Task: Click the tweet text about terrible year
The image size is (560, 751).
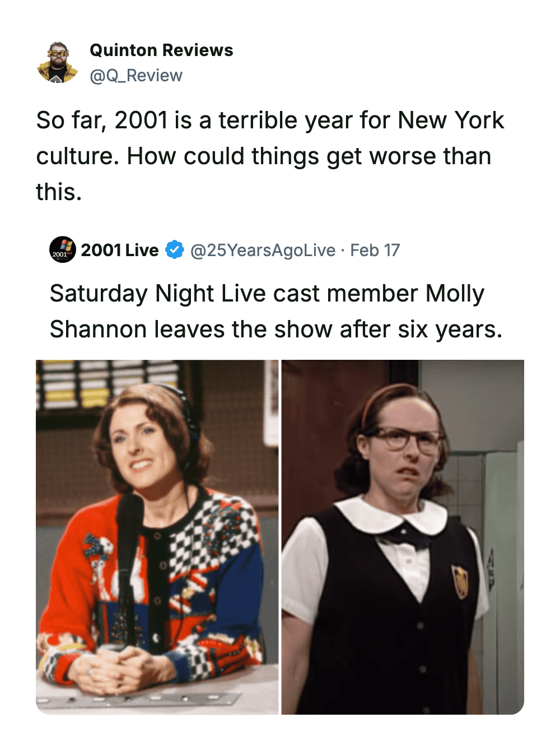Action: tap(270, 156)
